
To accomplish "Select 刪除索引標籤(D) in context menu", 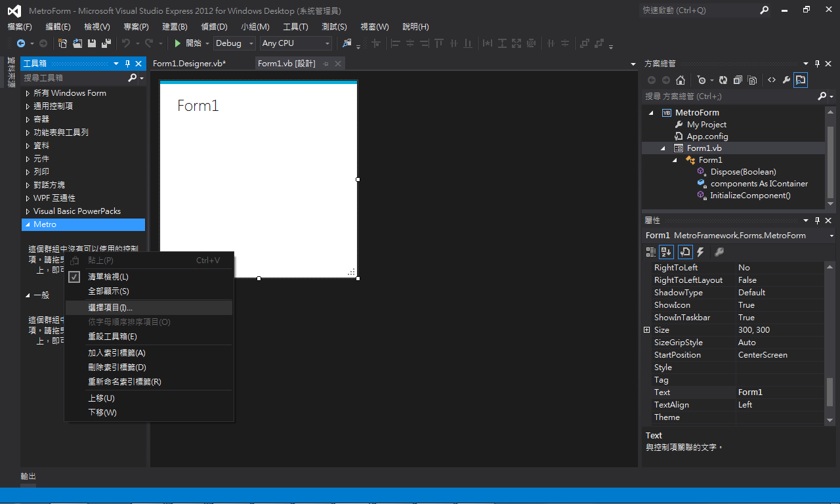I will (x=149, y=367).
